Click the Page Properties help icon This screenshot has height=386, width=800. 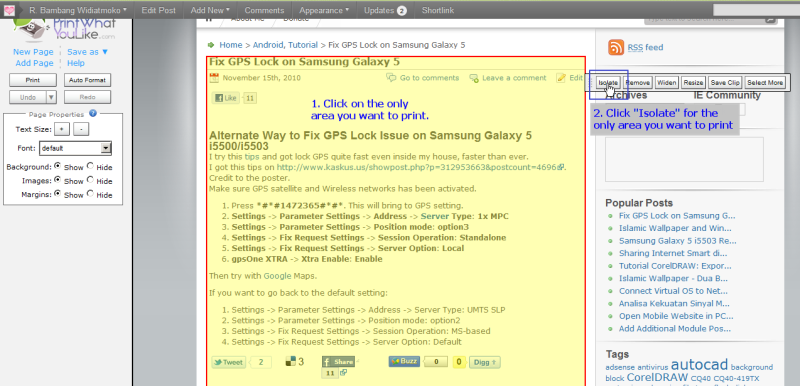click(x=93, y=114)
